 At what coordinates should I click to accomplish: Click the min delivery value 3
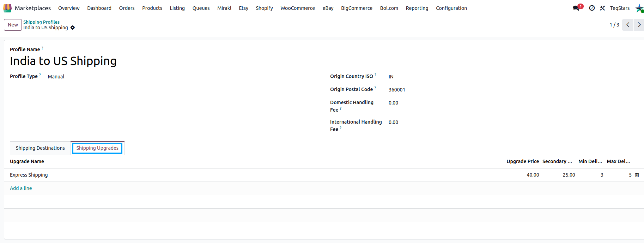click(x=602, y=175)
